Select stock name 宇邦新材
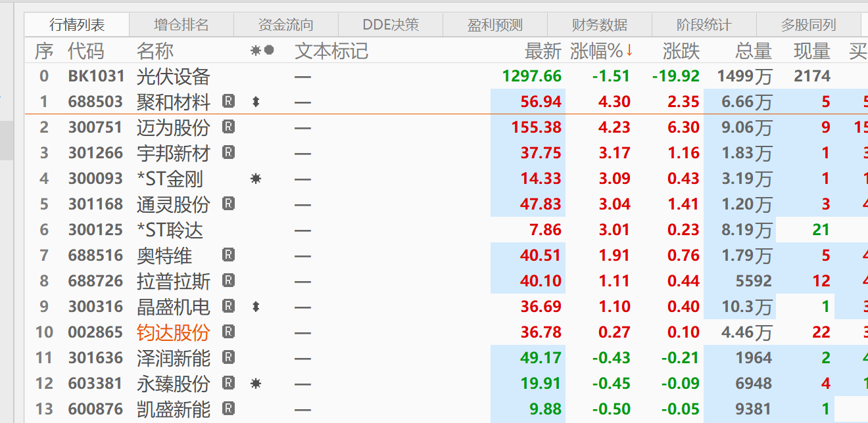Viewport: 868px width, 423px height. 174,153
